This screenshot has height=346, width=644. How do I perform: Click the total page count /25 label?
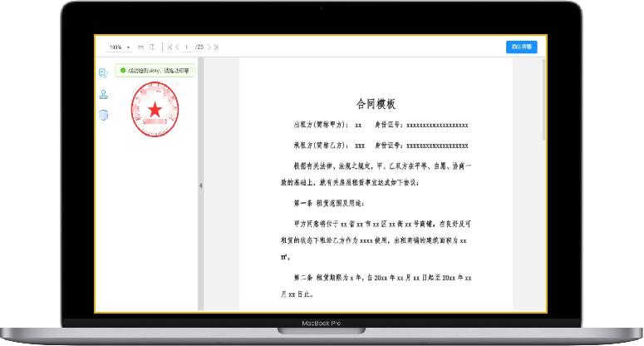click(199, 47)
